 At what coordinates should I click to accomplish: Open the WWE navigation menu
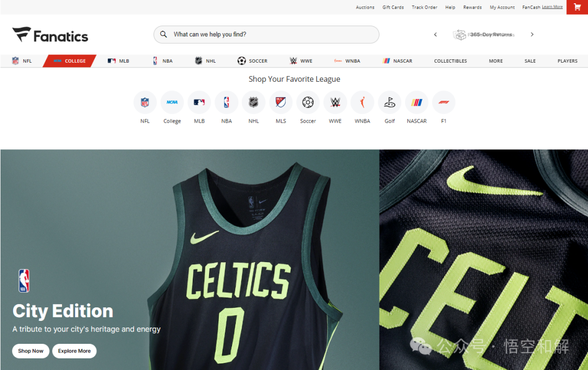pos(301,61)
